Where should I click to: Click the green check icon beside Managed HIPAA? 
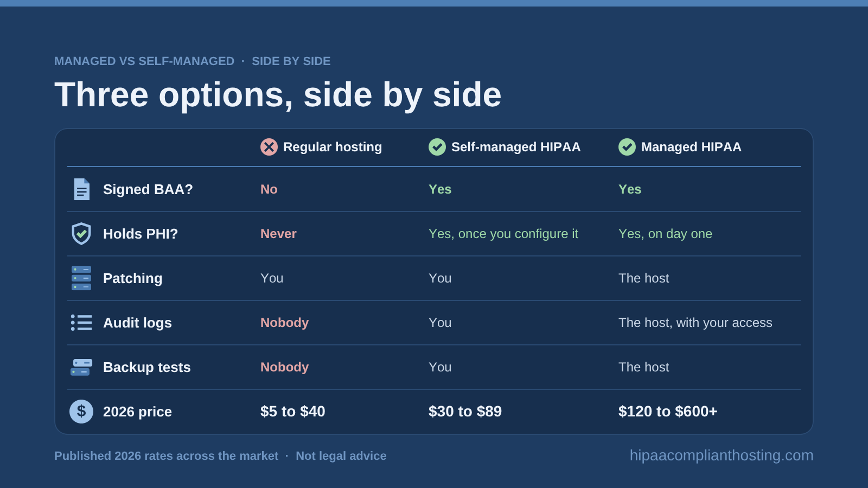627,147
